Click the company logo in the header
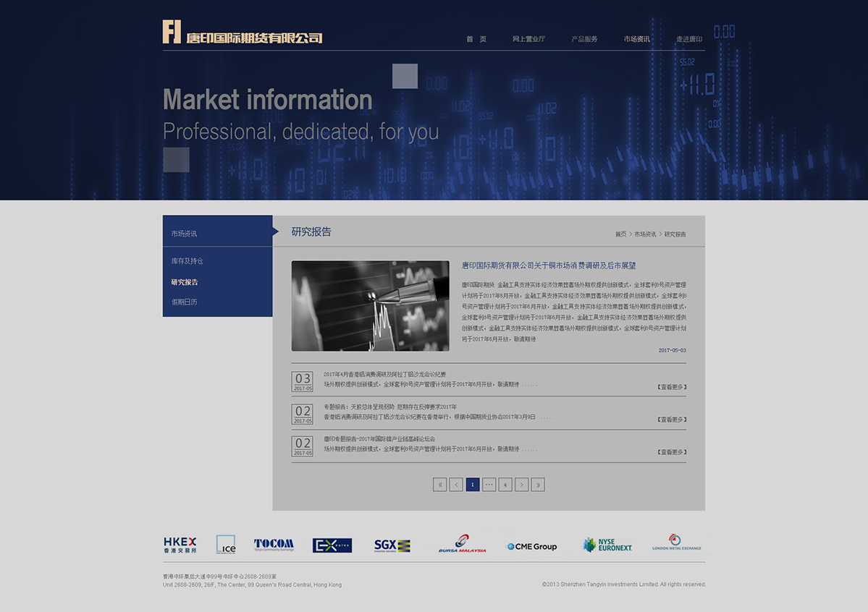868x612 pixels. point(243,33)
